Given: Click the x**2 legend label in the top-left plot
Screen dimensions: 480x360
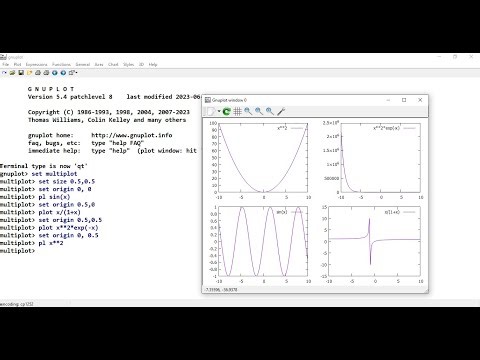Looking at the screenshot, I should click(x=282, y=128).
